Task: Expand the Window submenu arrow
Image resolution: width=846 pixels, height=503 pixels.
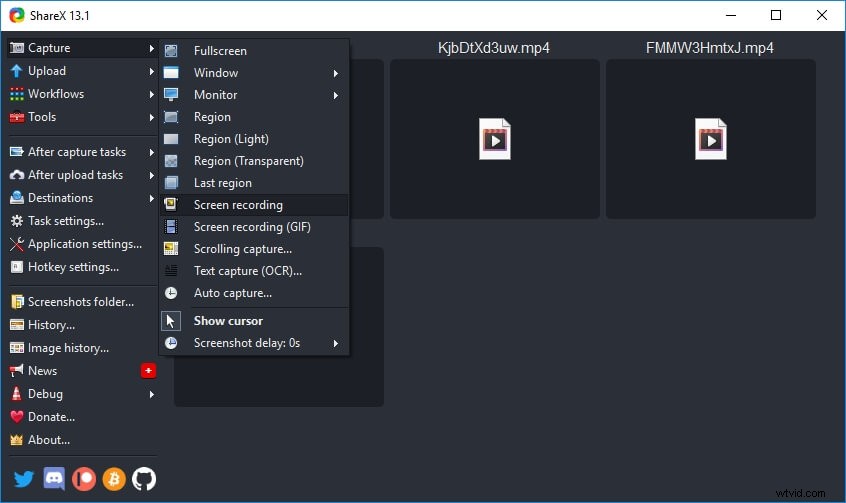Action: tap(336, 73)
